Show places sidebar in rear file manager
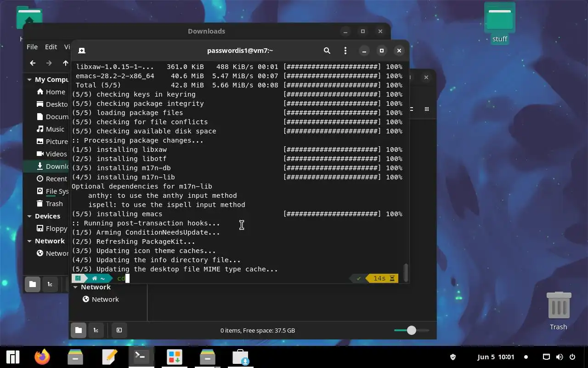This screenshot has height=368, width=588. coord(79,330)
